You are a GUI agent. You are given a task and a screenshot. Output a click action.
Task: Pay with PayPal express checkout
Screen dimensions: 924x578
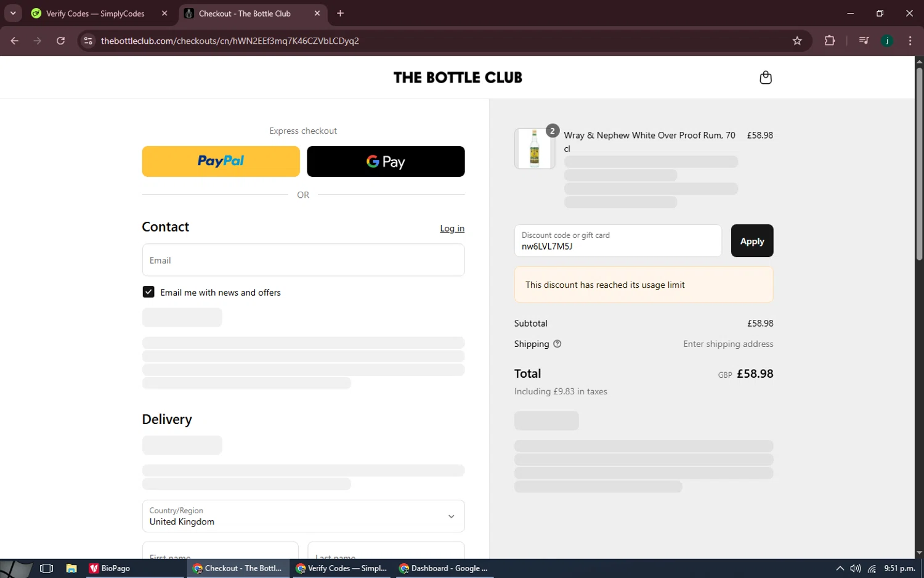point(221,161)
